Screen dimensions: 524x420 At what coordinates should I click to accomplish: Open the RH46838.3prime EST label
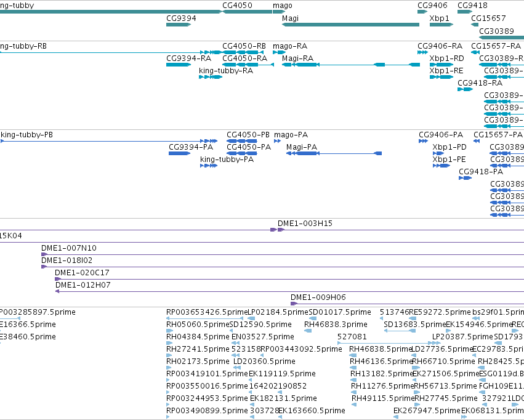(336, 325)
